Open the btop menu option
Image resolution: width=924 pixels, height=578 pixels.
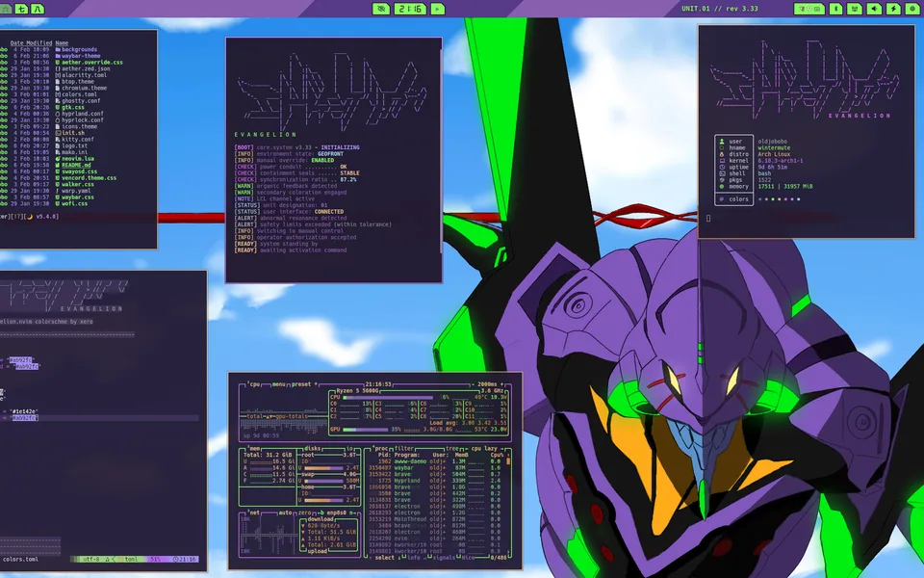tap(278, 384)
